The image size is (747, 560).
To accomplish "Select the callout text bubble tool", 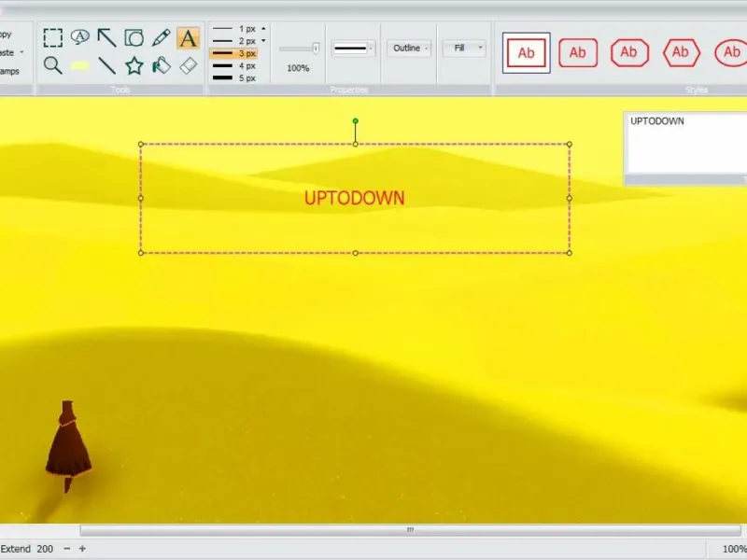I will click(x=80, y=37).
